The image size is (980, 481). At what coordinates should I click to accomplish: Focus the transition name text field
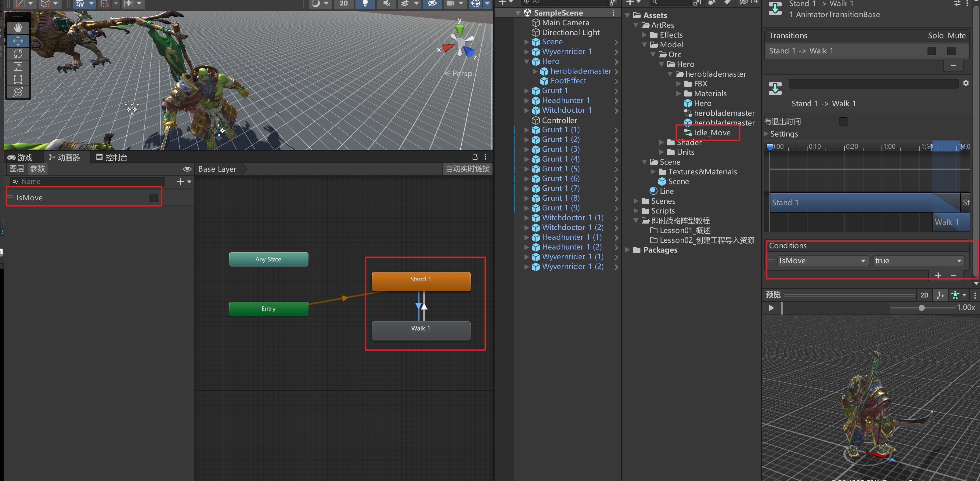[873, 84]
